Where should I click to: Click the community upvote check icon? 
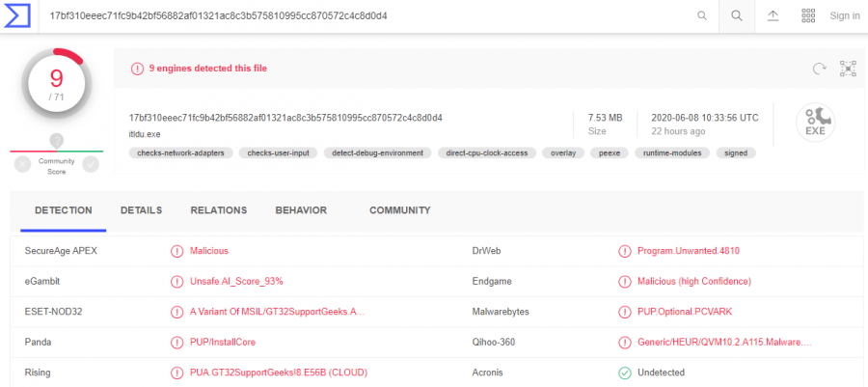(91, 164)
